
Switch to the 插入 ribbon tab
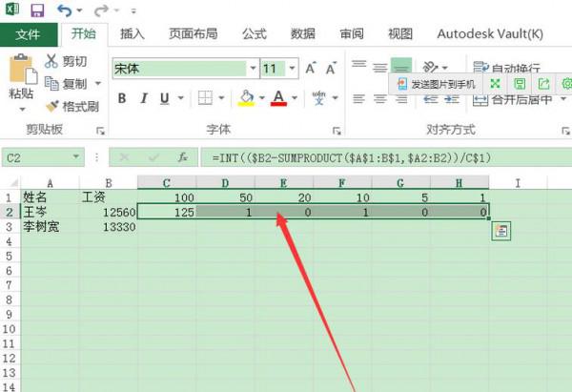(133, 34)
